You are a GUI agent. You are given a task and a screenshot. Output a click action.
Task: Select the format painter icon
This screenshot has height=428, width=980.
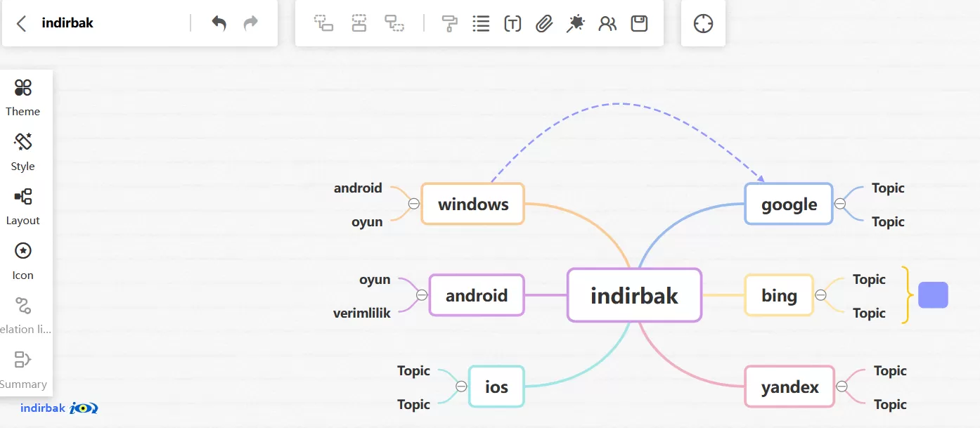449,23
